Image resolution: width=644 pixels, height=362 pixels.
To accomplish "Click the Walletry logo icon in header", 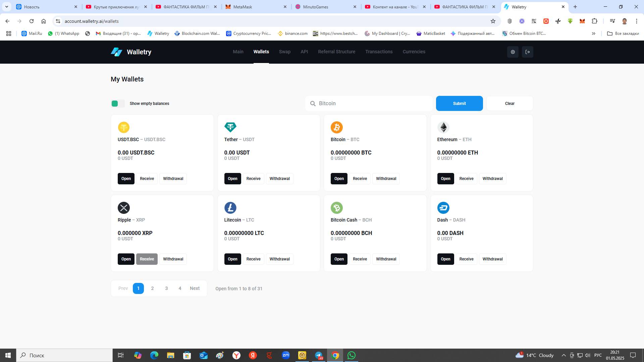I will pos(116,52).
